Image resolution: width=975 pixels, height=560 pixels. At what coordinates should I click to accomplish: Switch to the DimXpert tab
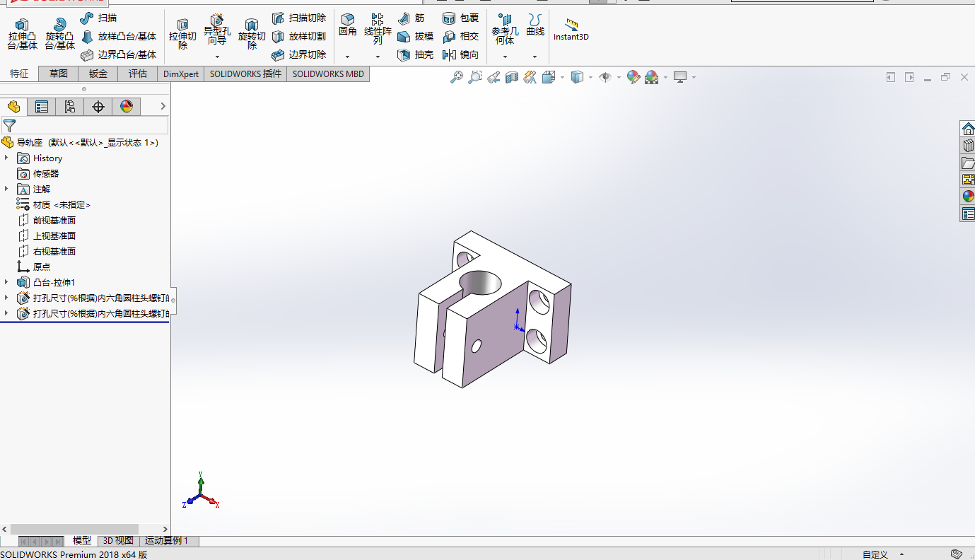181,74
